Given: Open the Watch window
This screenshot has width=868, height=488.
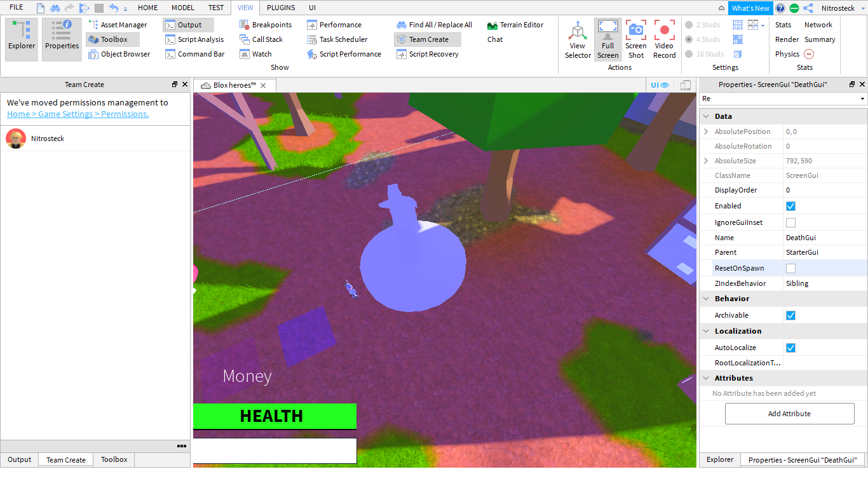Looking at the screenshot, I should pos(255,54).
